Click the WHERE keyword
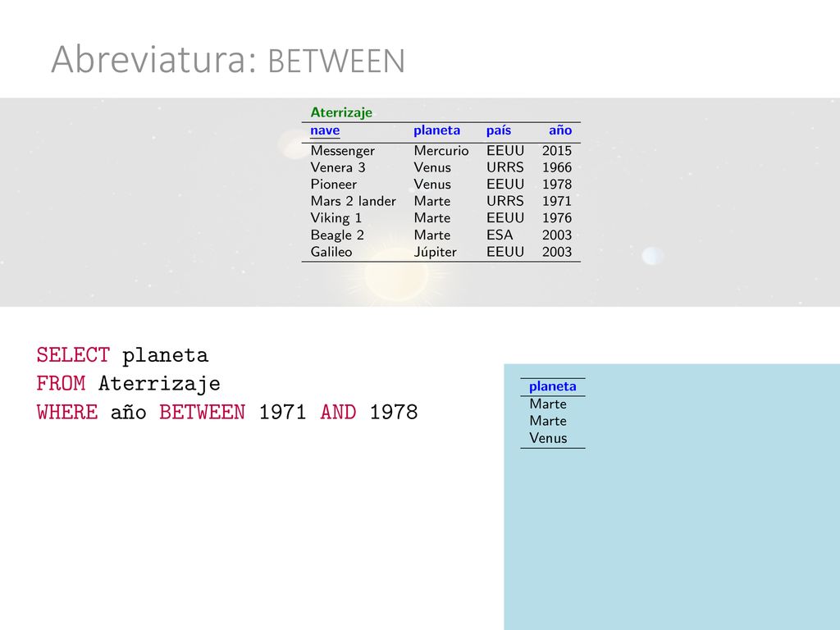The width and height of the screenshot is (840, 630). click(67, 413)
